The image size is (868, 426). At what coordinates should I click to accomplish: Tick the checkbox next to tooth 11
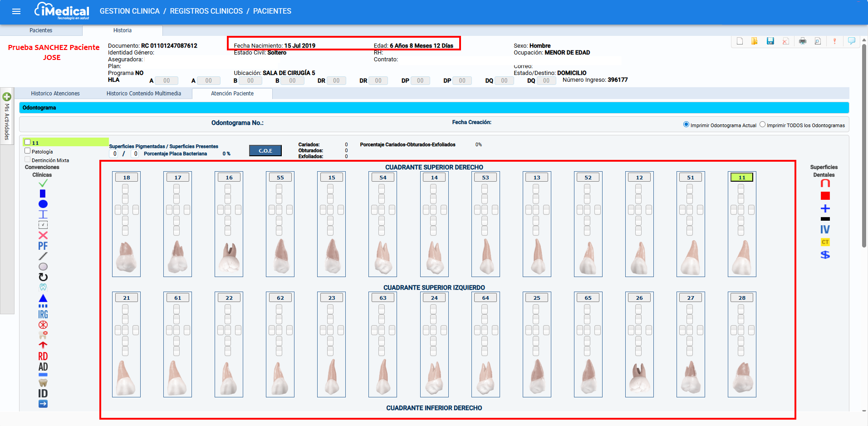[x=28, y=142]
